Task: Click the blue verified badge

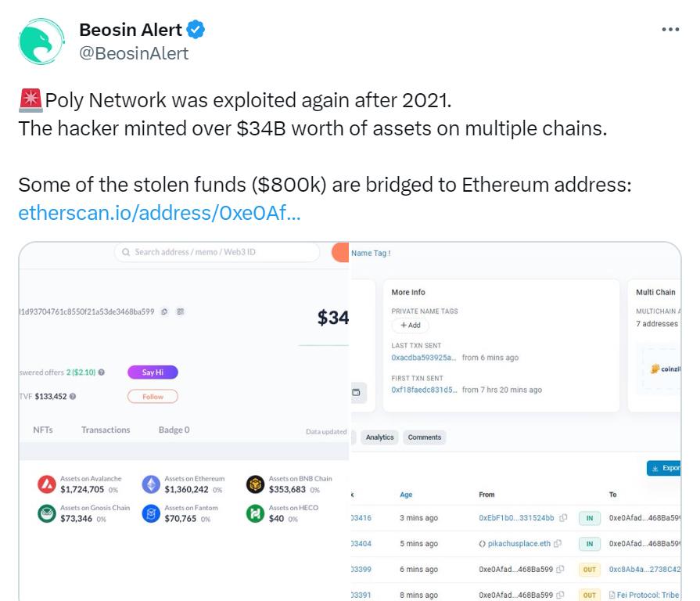Action: [x=196, y=31]
